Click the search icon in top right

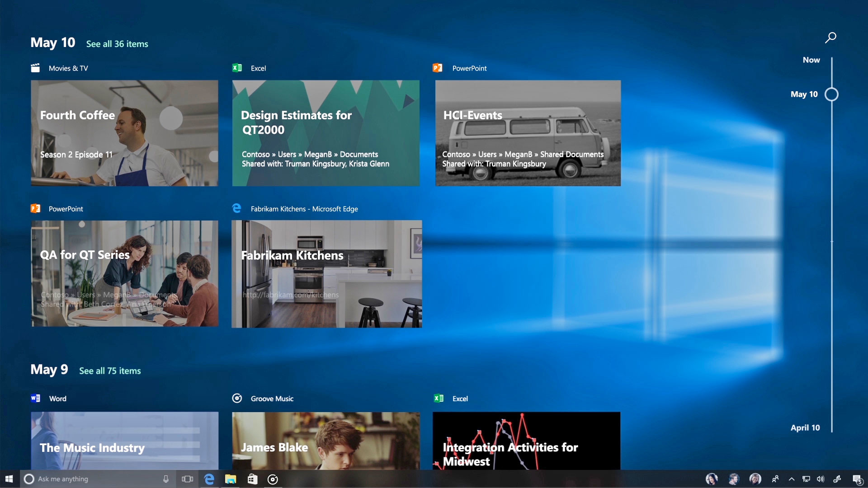coord(830,37)
